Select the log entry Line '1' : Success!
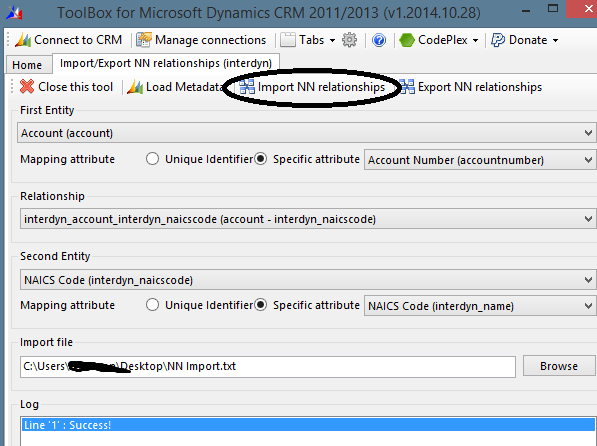597x446 pixels. pyautogui.click(x=308, y=425)
